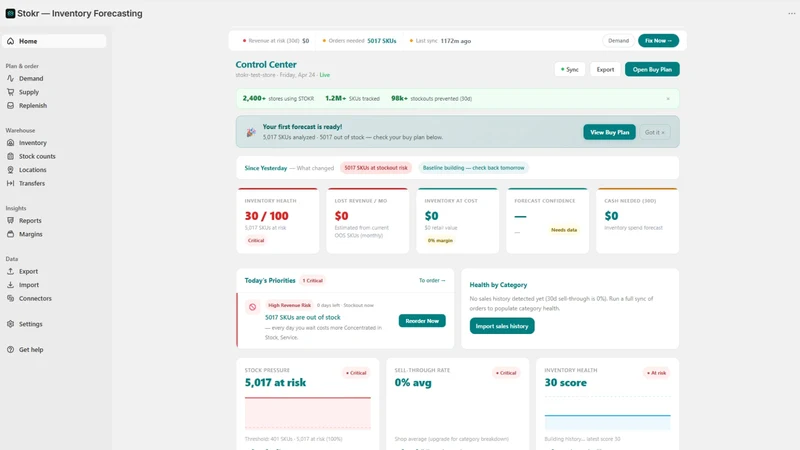The image size is (800, 450).
Task: Click 5017 SKUs are out of stock link
Action: click(x=303, y=317)
